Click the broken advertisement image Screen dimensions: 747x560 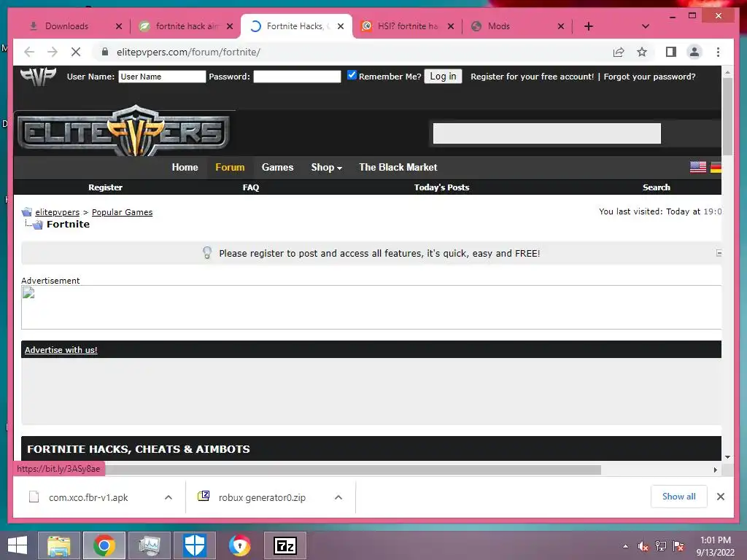tap(28, 293)
